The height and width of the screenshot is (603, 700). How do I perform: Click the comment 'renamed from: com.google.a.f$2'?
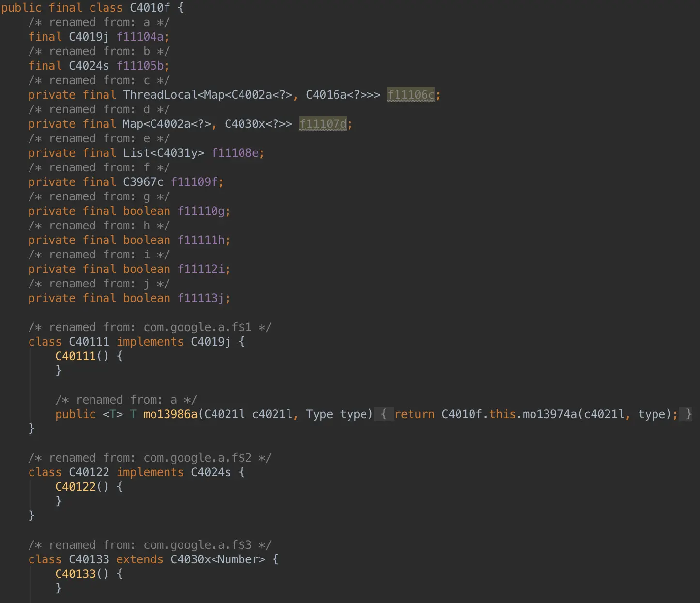click(x=150, y=458)
